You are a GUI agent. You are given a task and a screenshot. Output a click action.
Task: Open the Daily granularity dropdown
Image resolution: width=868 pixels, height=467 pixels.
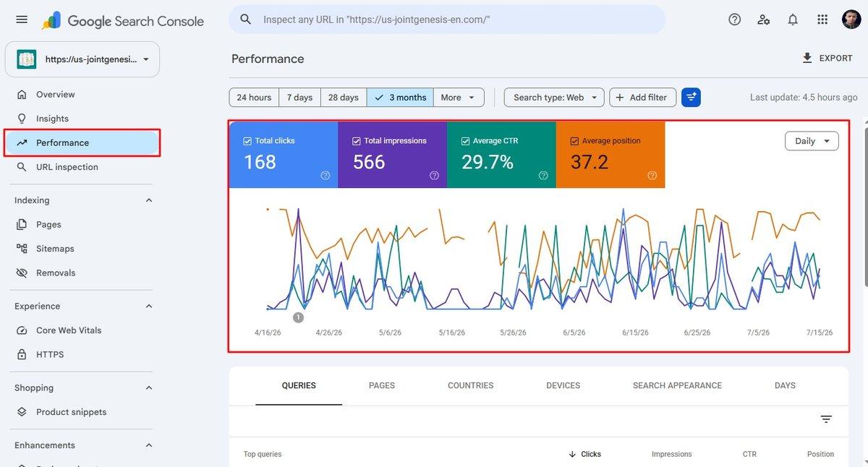point(812,141)
